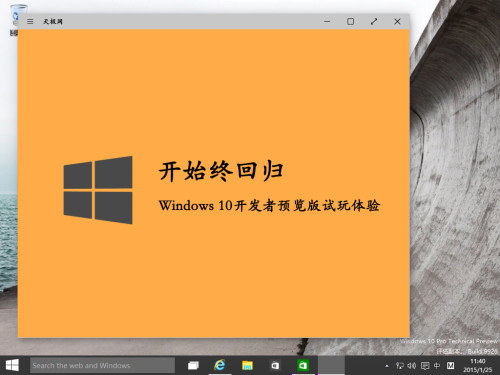Click the subtitle Windows 10开发者预览版试玩体验
Viewport: 500px width, 375px height.
pyautogui.click(x=269, y=206)
